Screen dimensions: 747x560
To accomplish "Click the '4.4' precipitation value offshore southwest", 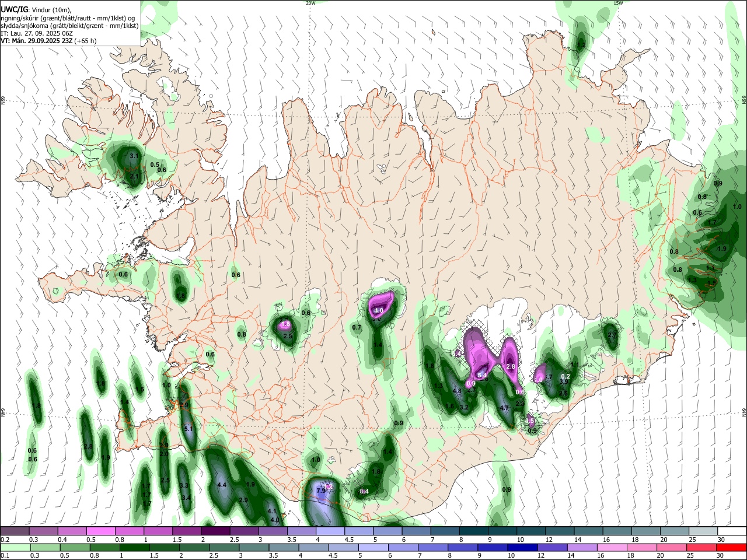I will point(222,485).
